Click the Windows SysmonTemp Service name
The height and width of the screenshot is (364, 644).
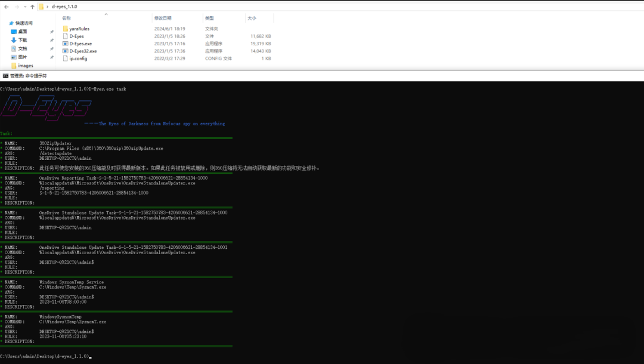[x=72, y=282]
